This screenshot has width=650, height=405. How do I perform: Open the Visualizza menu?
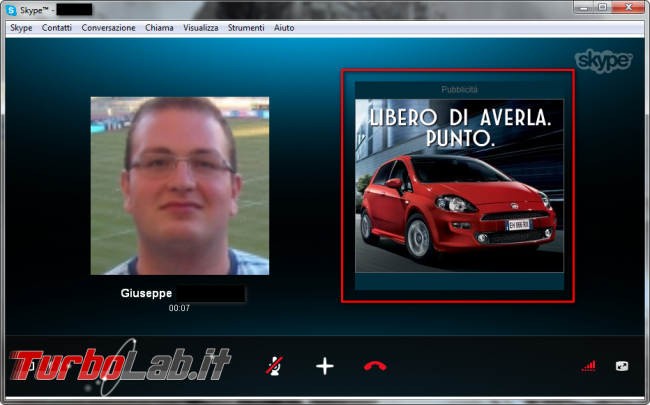point(201,28)
